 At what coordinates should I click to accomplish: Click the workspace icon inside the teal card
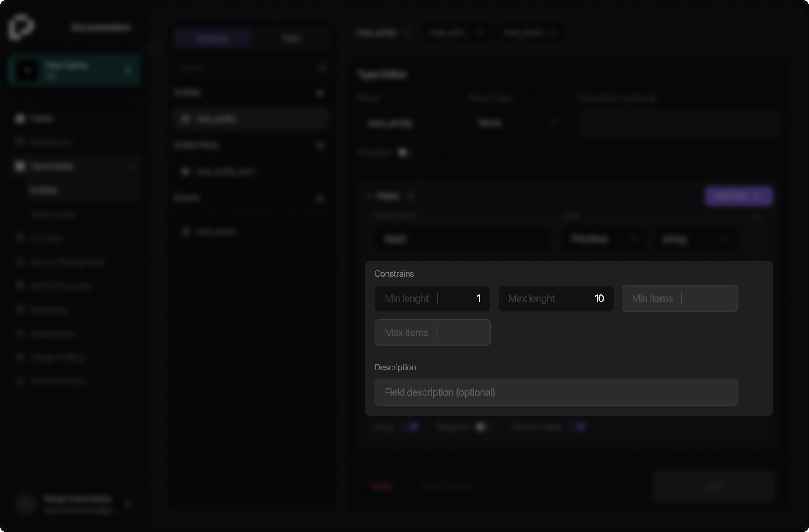pos(27,70)
